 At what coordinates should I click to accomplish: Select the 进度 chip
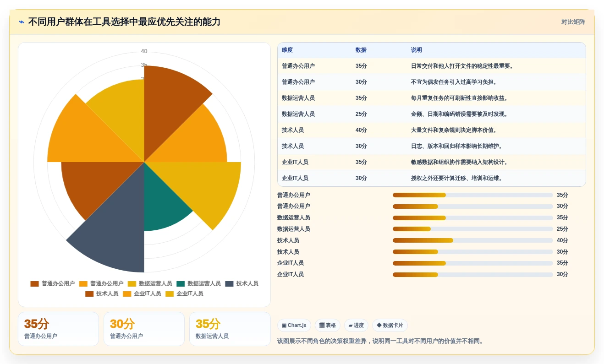[356, 326]
